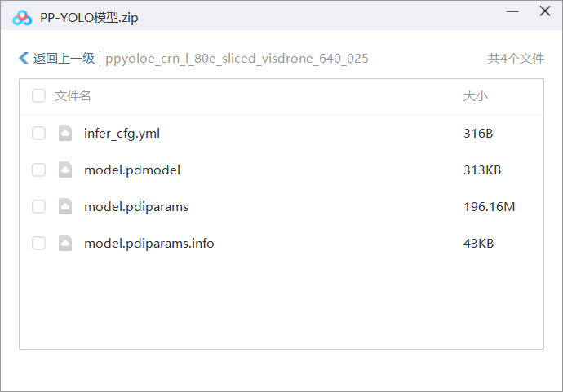Click the back chevron arrow icon
The image size is (563, 392).
(x=24, y=58)
